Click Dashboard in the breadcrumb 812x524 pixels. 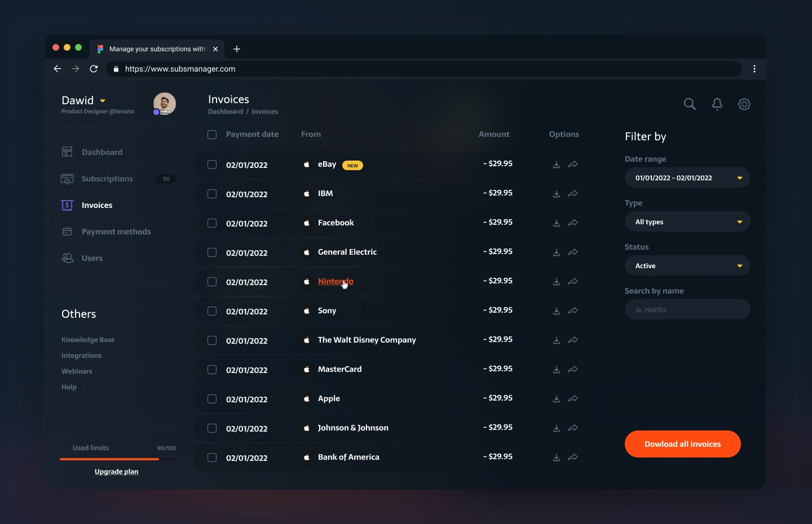pos(226,112)
